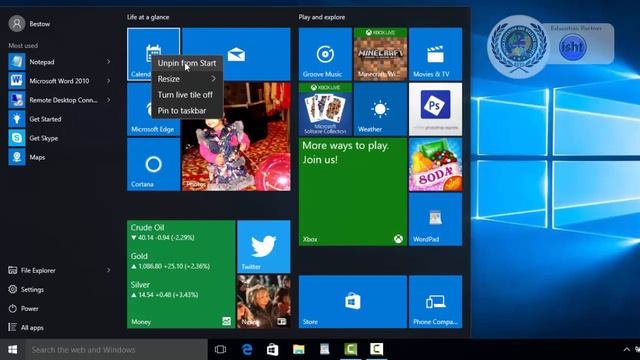Open the Cortana tile

click(153, 164)
